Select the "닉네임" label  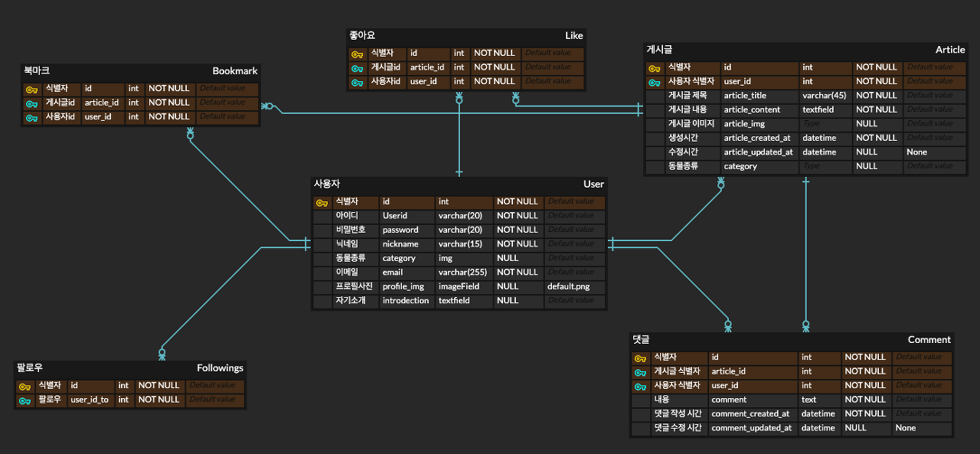click(347, 244)
